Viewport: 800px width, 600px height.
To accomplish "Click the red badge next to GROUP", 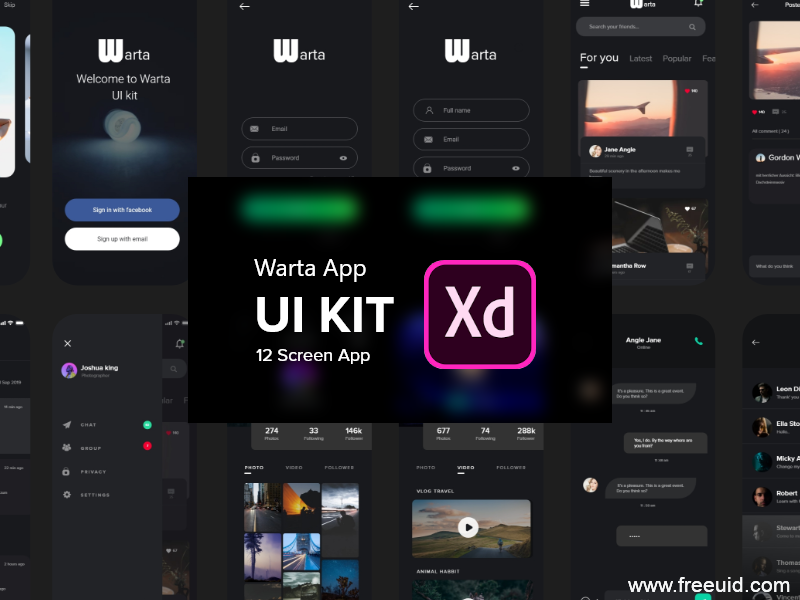I will click(147, 446).
